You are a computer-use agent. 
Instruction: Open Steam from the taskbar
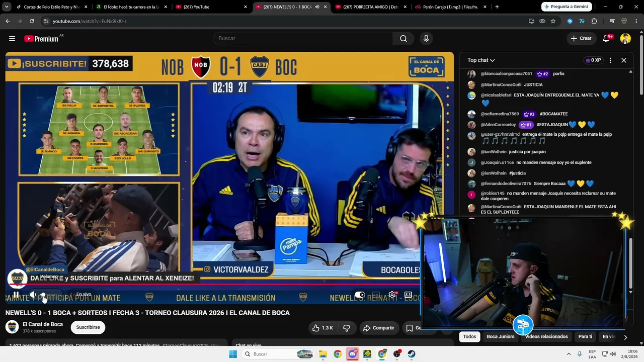[411, 354]
